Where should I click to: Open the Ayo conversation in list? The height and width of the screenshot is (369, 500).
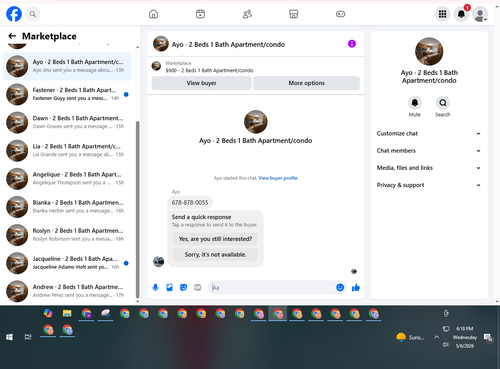[67, 66]
